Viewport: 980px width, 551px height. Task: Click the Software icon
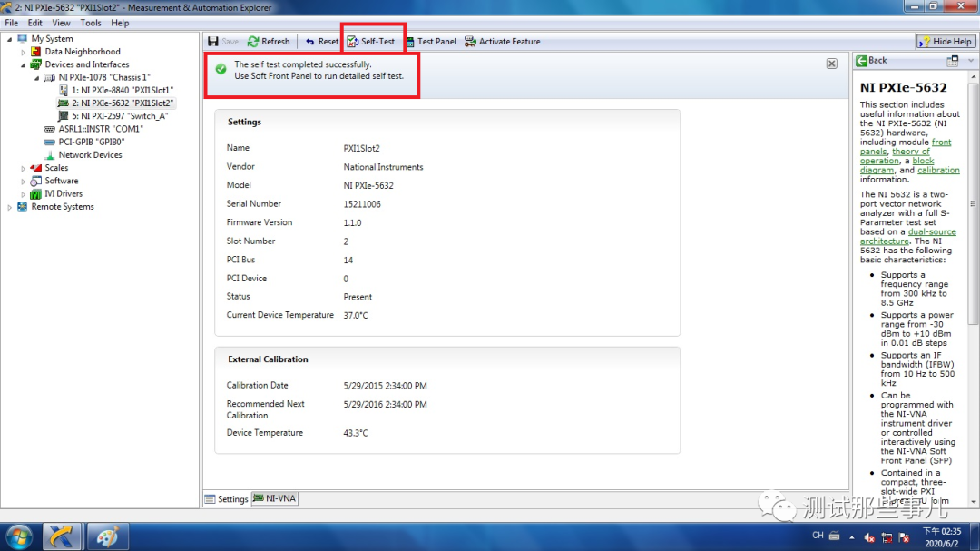(36, 181)
